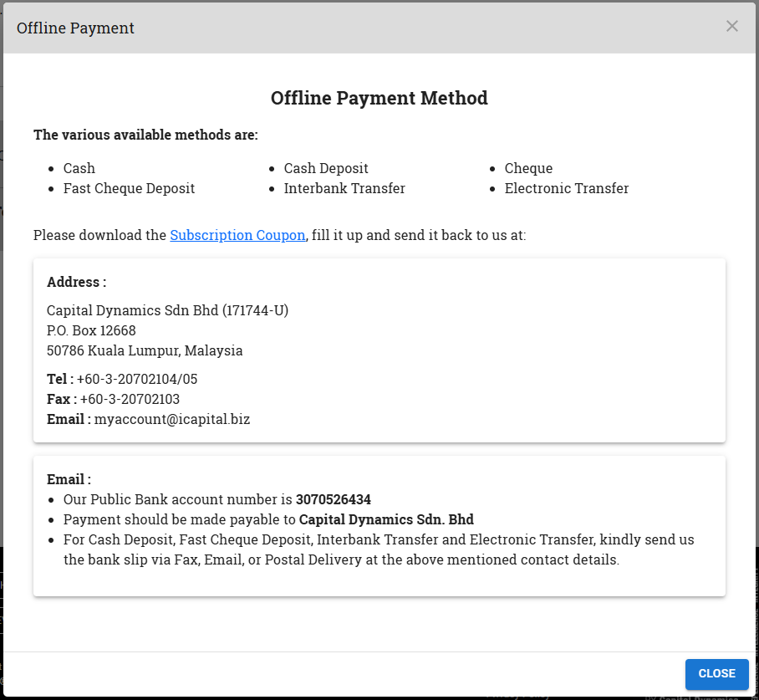
Task: Open the Subscription Coupon link
Action: tap(237, 235)
